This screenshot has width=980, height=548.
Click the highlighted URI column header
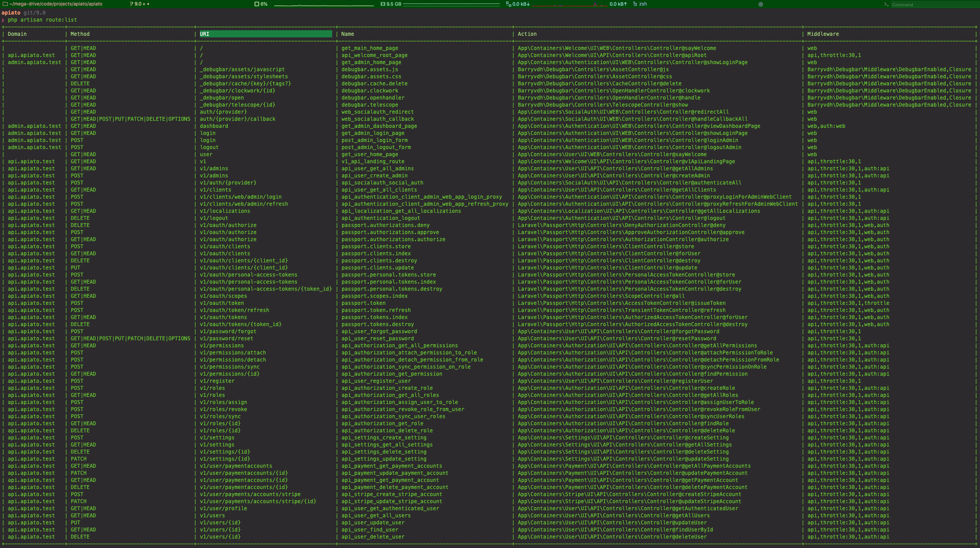(265, 34)
